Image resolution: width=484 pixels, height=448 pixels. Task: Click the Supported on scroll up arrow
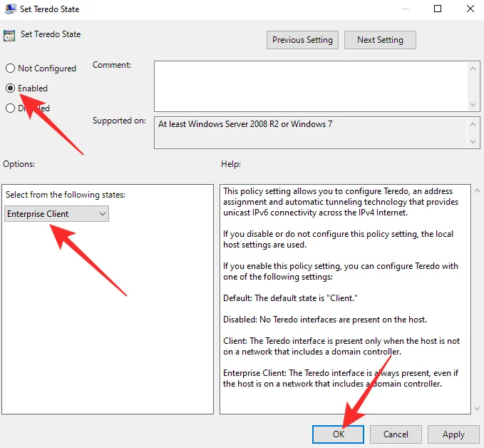[x=473, y=124]
